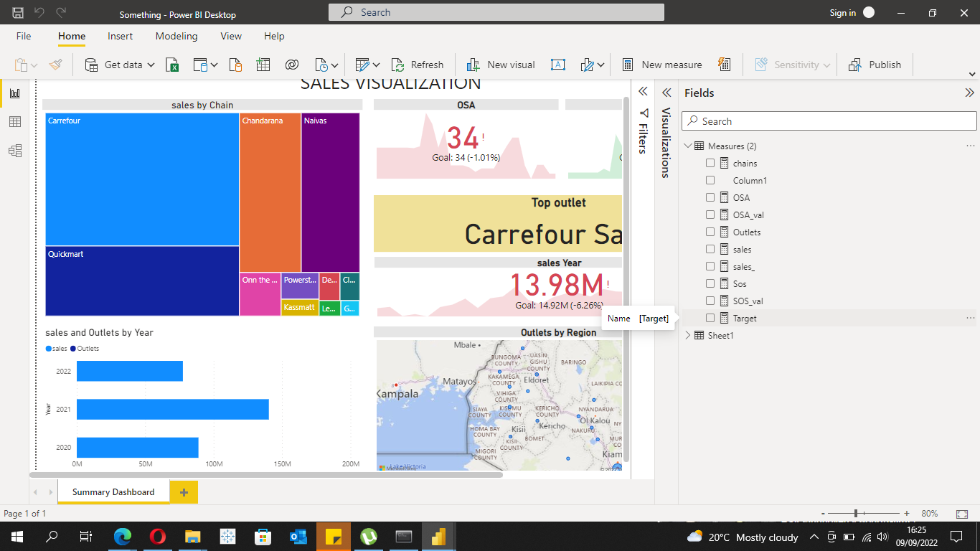This screenshot has height=551, width=980.
Task: Create a New measure
Action: (661, 65)
